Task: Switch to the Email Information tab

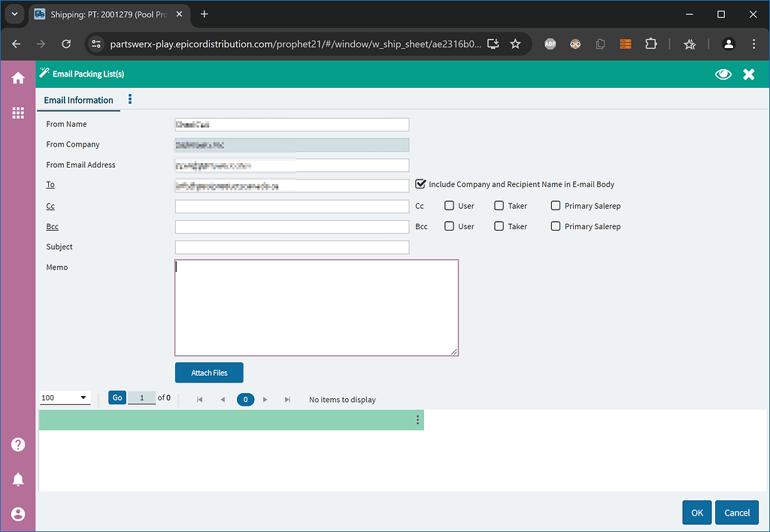Action: click(78, 100)
